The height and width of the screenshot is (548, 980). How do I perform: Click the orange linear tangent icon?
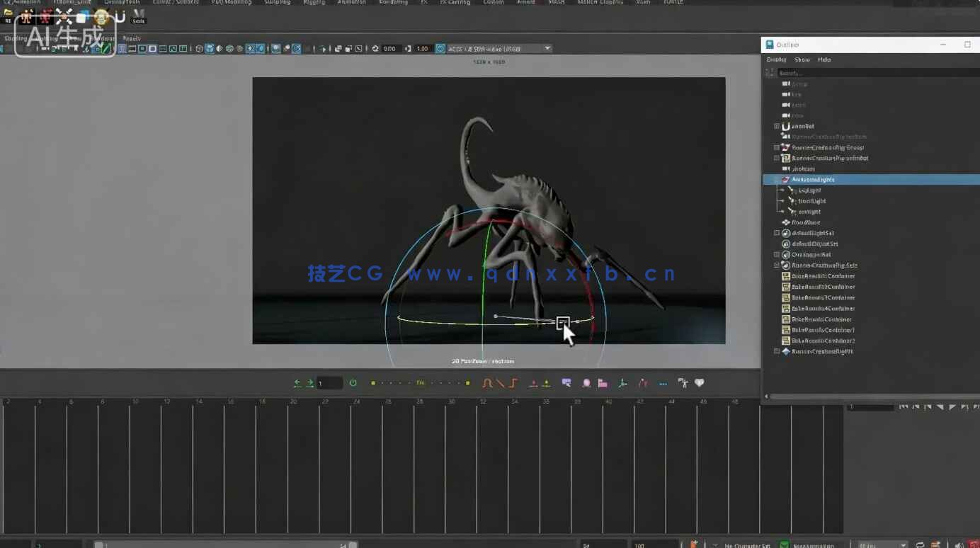pos(501,383)
